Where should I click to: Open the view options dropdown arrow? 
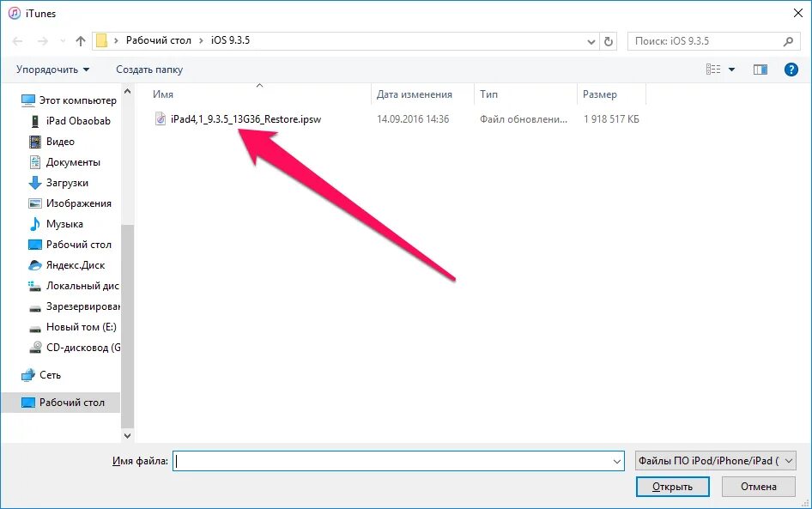pyautogui.click(x=731, y=70)
